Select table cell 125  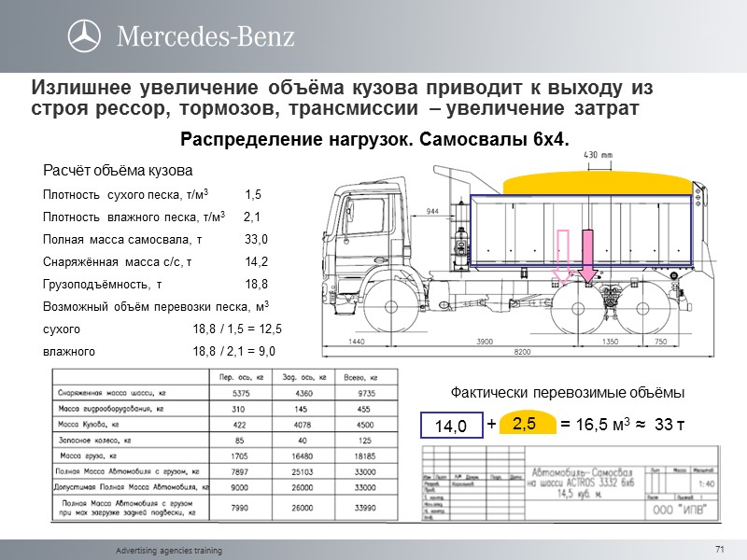coord(365,441)
